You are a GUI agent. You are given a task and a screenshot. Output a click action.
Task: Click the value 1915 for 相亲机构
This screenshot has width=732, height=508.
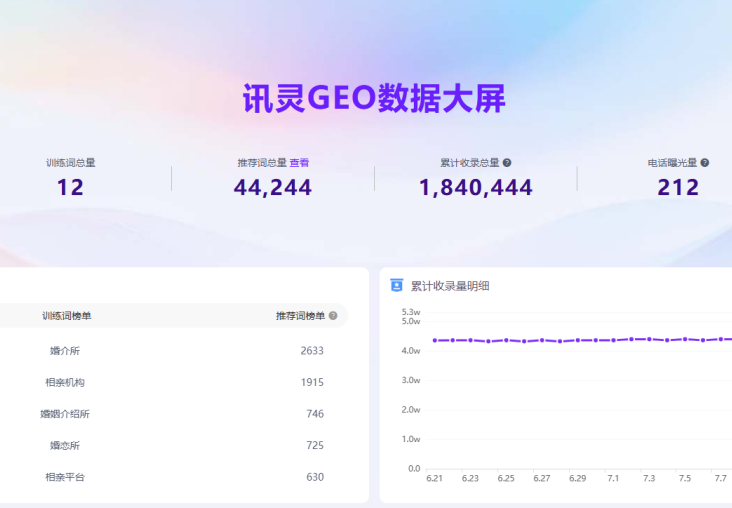pyautogui.click(x=312, y=382)
